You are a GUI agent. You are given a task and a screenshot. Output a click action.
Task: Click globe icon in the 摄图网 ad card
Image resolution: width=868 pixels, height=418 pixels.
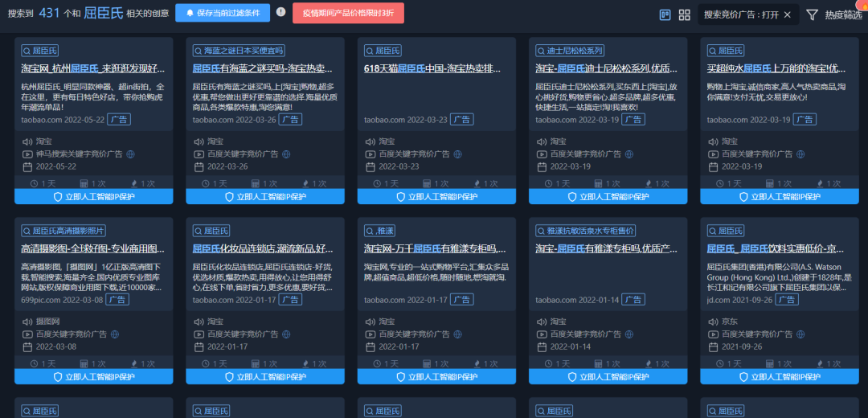click(115, 334)
